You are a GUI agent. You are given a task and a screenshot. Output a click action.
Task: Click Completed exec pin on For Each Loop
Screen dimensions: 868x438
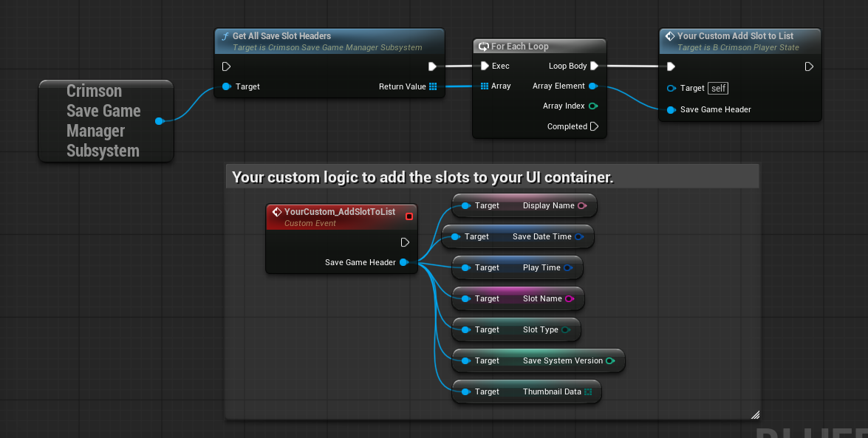594,126
